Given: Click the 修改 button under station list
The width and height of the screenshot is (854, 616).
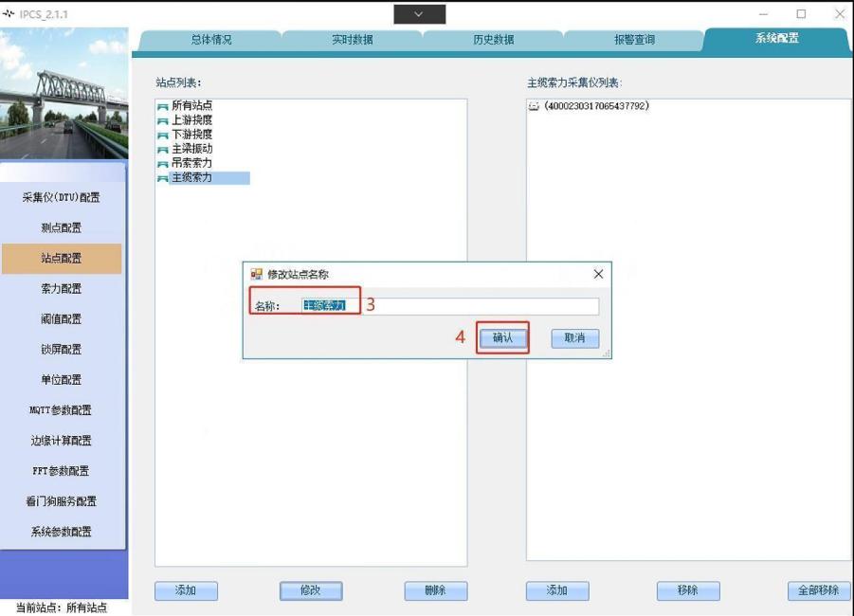Looking at the screenshot, I should 311,590.
